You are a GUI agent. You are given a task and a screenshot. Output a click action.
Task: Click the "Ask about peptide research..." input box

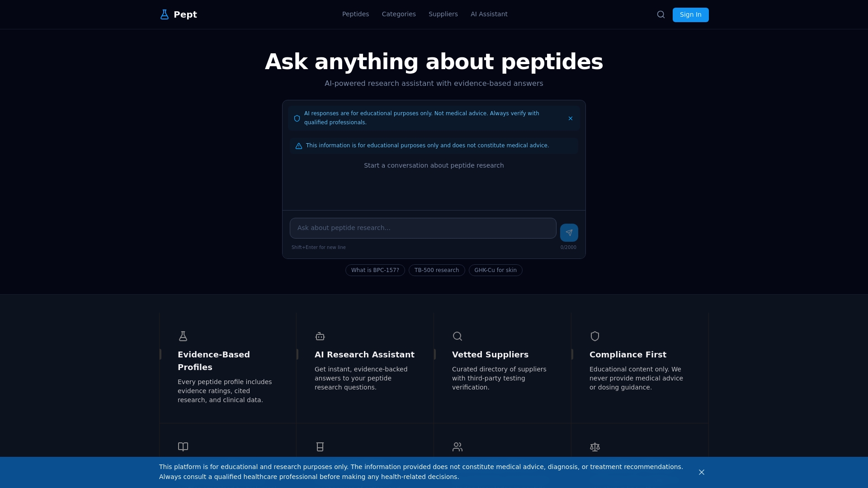[x=423, y=228]
